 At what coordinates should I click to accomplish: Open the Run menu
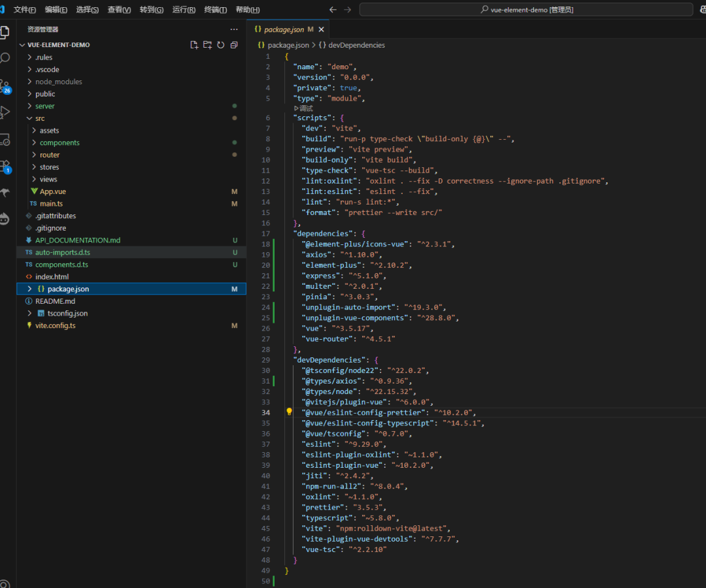click(x=184, y=9)
